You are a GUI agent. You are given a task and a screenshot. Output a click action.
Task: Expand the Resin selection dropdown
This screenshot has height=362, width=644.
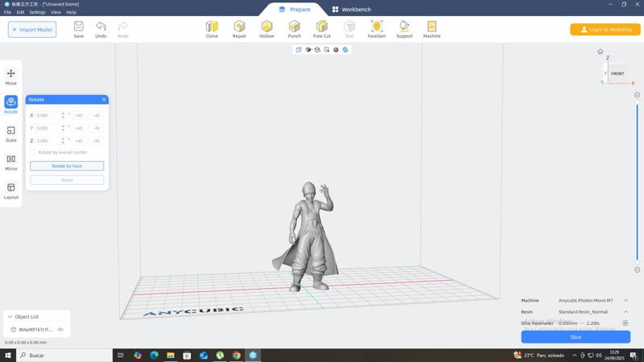(625, 311)
